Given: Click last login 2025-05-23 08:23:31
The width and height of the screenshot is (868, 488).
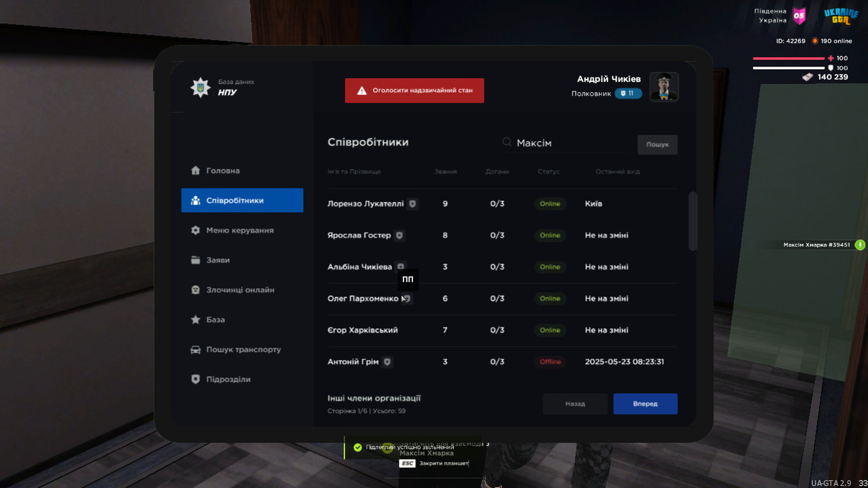Looking at the screenshot, I should pyautogui.click(x=625, y=362).
